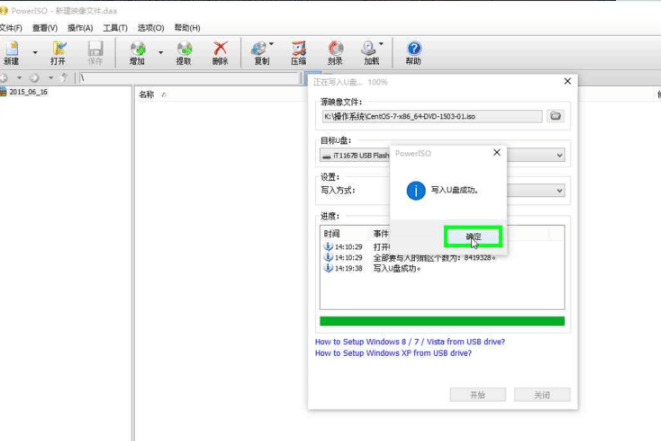Open the dropdown arrow next to 新建
This screenshot has height=441, width=661.
point(35,53)
